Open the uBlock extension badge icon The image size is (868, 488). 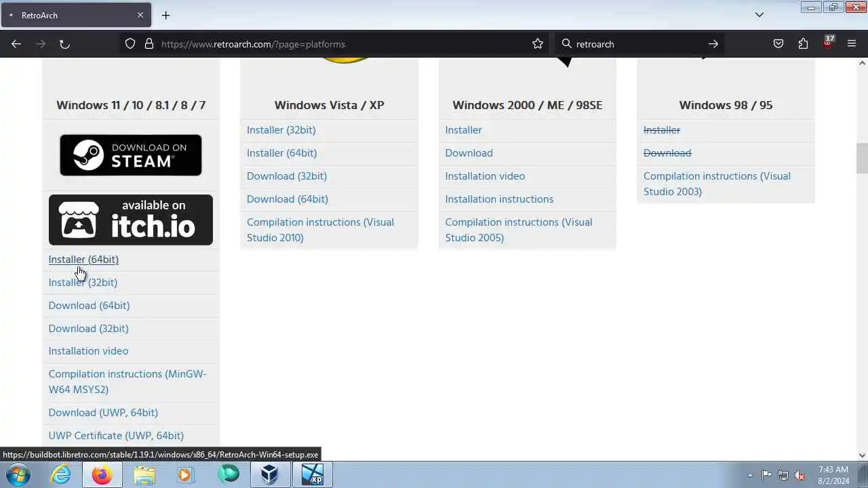[x=828, y=43]
